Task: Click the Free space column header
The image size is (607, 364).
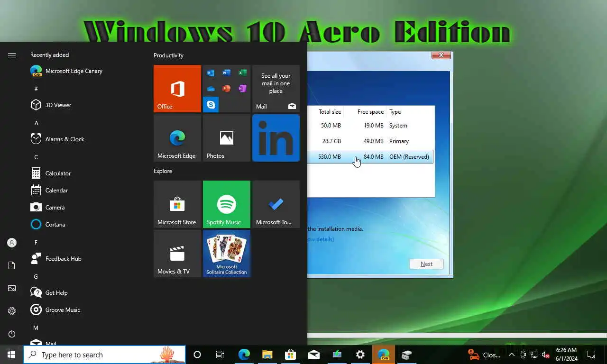Action: click(370, 112)
